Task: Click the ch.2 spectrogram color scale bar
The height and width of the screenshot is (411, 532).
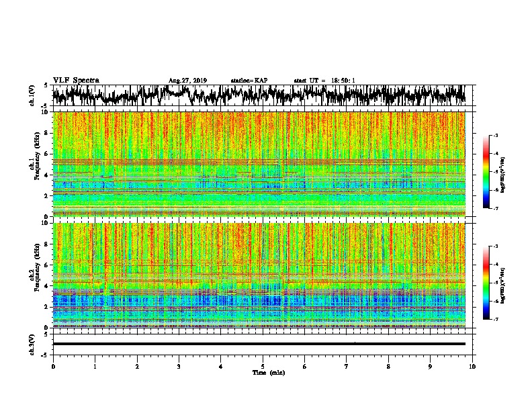Action: coord(486,283)
